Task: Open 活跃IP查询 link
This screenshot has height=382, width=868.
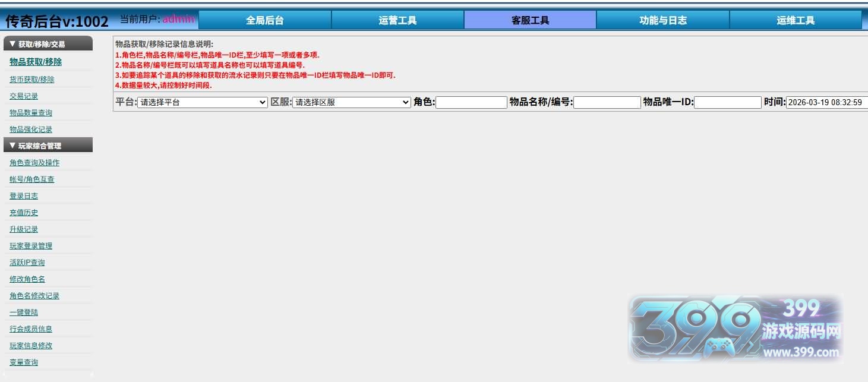Action: [x=27, y=262]
